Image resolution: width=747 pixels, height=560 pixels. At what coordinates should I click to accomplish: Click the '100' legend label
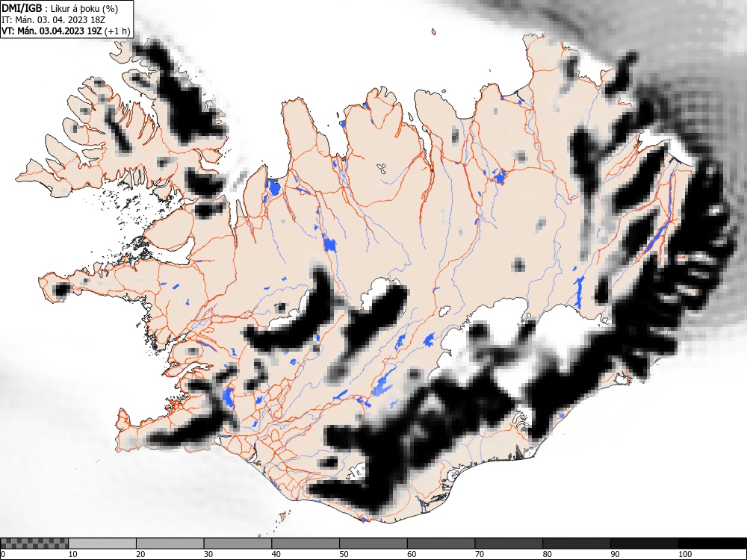pos(684,554)
